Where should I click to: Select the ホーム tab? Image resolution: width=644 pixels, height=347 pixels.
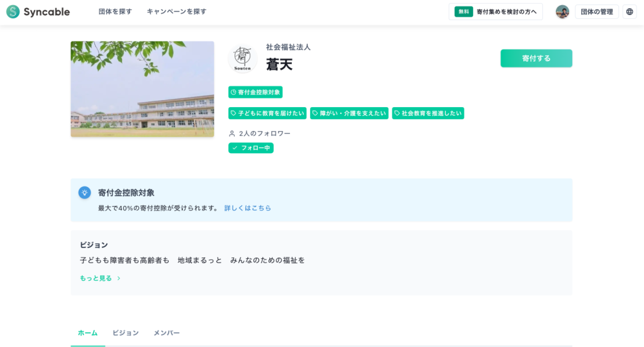(x=87, y=333)
